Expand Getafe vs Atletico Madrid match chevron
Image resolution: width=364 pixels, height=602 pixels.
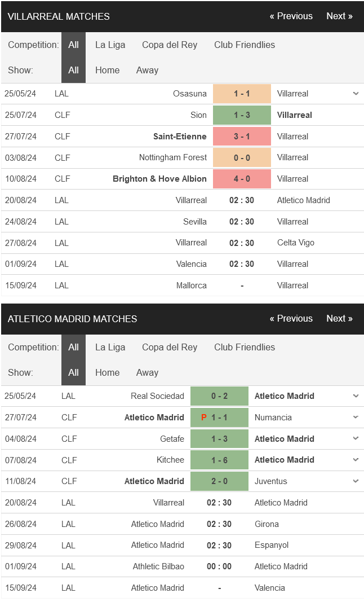(356, 439)
